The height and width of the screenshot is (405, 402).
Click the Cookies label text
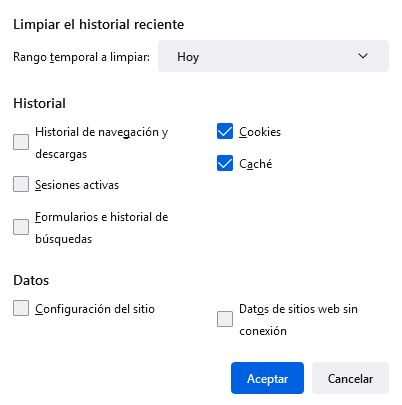click(x=260, y=132)
